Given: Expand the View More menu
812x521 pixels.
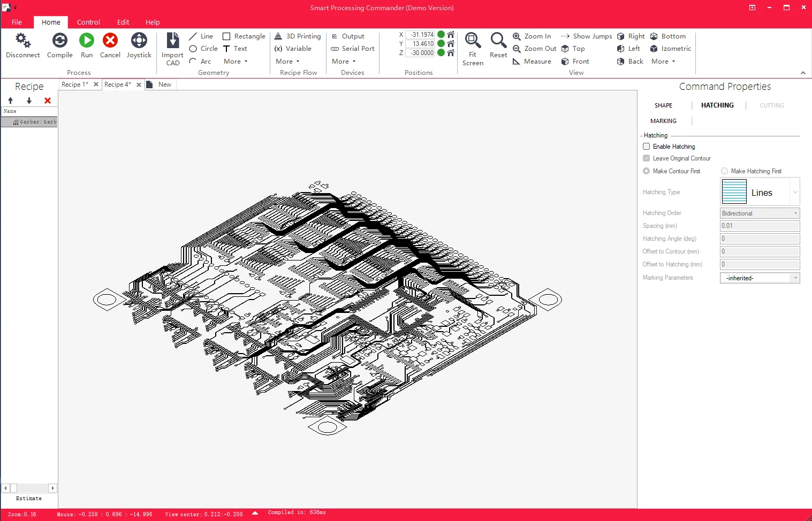Looking at the screenshot, I should click(663, 62).
